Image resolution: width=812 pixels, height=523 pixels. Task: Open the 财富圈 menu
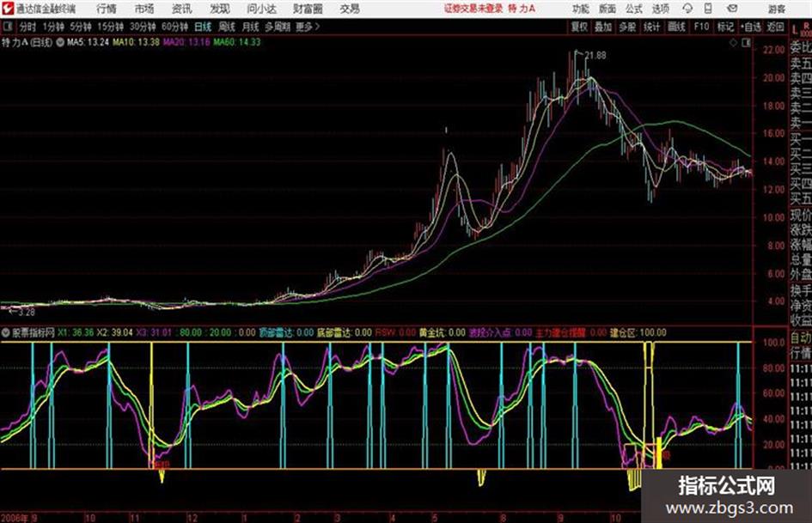tap(308, 9)
